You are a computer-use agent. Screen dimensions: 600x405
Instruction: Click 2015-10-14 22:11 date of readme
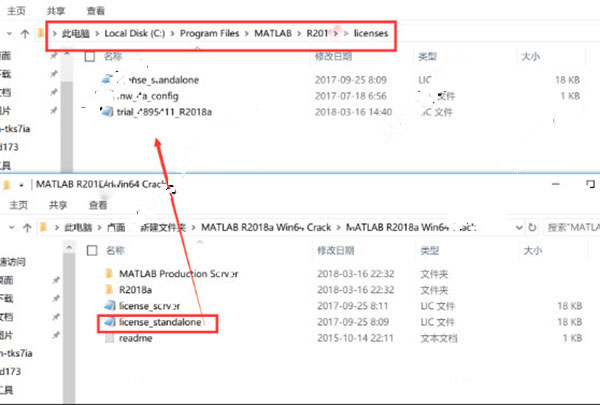coord(355,338)
